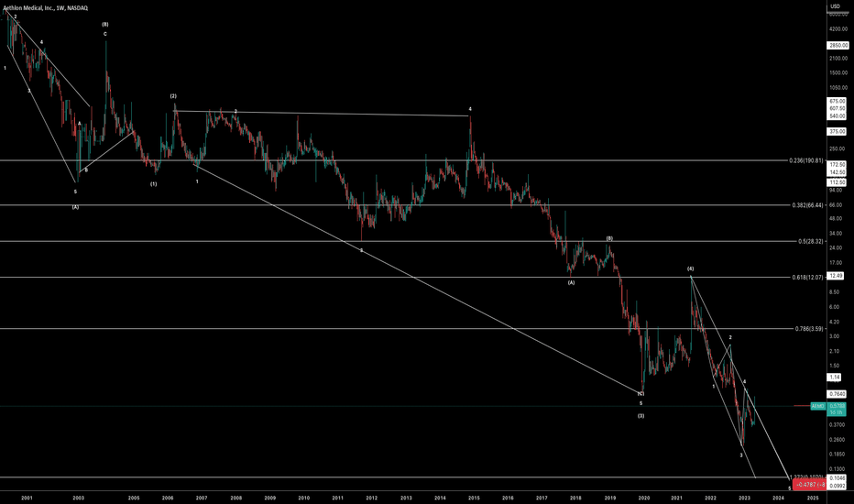Viewport: 854px width, 504px height.
Task: Click the 1500.00 axis value
Action: coord(838,73)
